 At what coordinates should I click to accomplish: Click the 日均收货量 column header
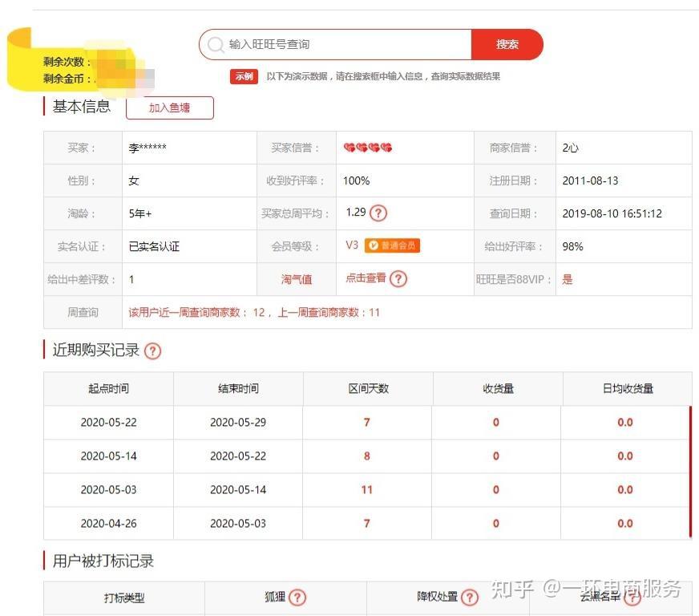[628, 388]
